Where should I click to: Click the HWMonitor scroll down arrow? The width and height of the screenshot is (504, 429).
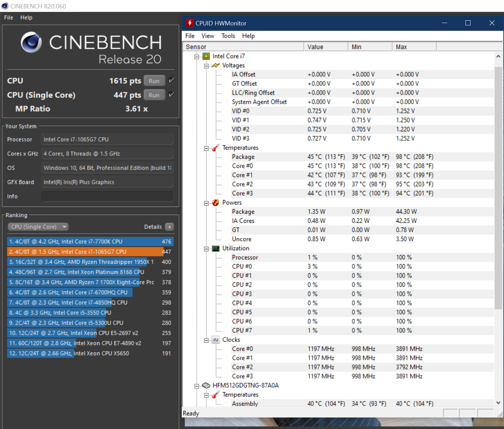tap(498, 403)
